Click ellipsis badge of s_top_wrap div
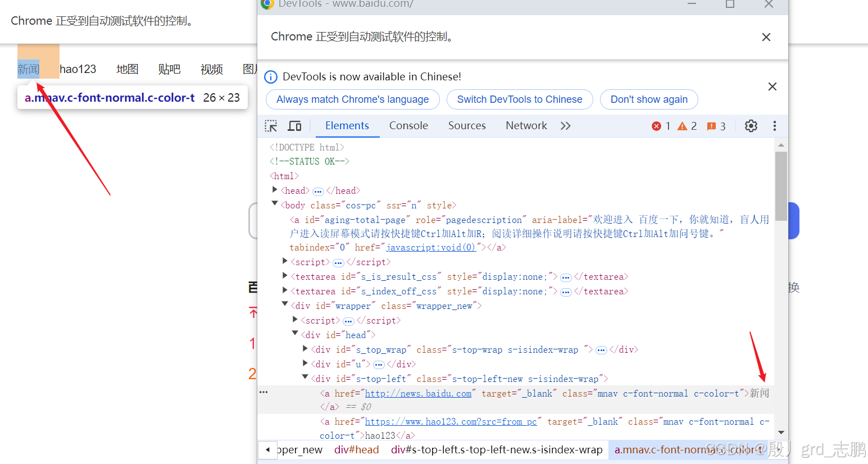The height and width of the screenshot is (464, 868). tap(601, 350)
